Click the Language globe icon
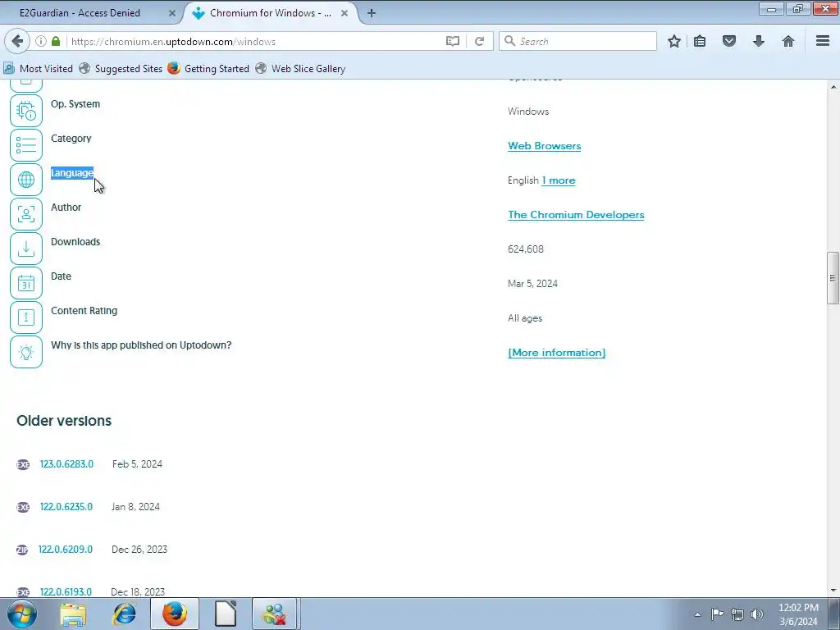 [26, 180]
